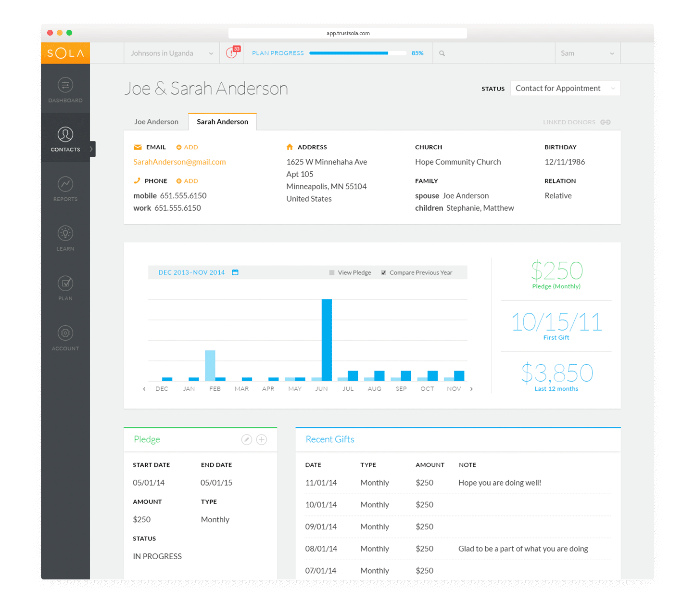Click ADD next to Email
The height and width of the screenshot is (616, 695).
(187, 147)
